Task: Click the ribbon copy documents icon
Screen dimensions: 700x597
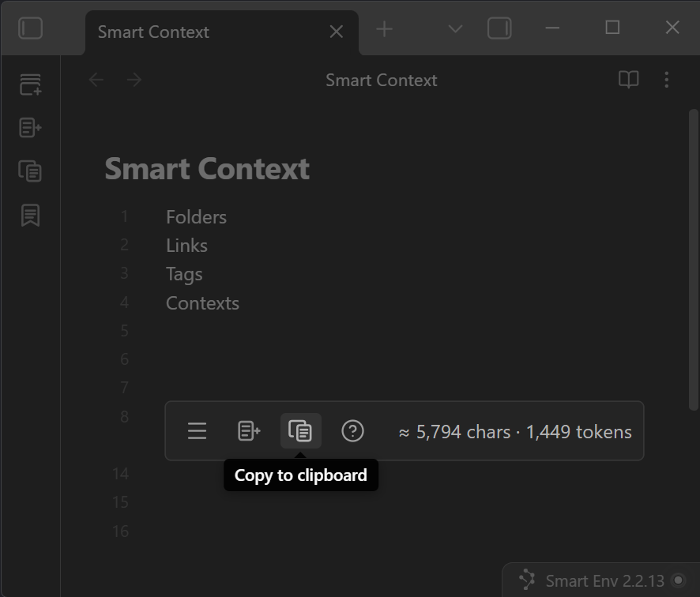Action: pyautogui.click(x=30, y=171)
